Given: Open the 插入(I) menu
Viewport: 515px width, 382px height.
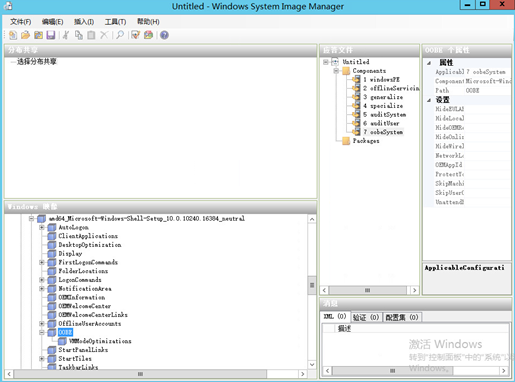Looking at the screenshot, I should (84, 22).
